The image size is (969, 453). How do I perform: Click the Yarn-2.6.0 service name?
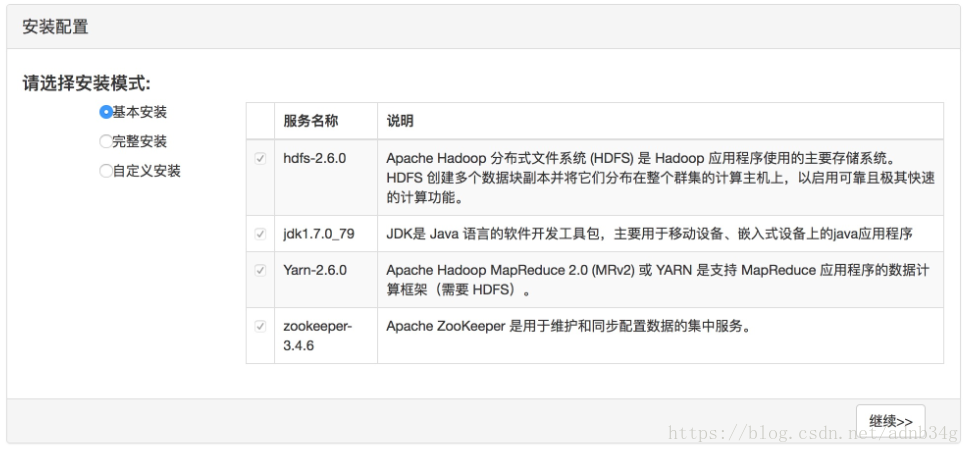pyautogui.click(x=314, y=270)
